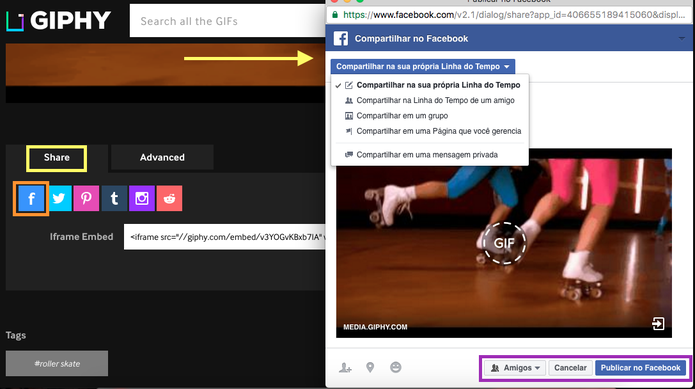Click the Iframe Embed code field
This screenshot has height=389, width=695.
225,237
